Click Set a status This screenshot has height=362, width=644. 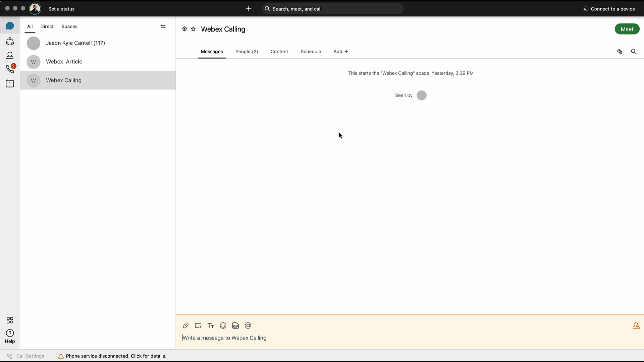point(61,9)
